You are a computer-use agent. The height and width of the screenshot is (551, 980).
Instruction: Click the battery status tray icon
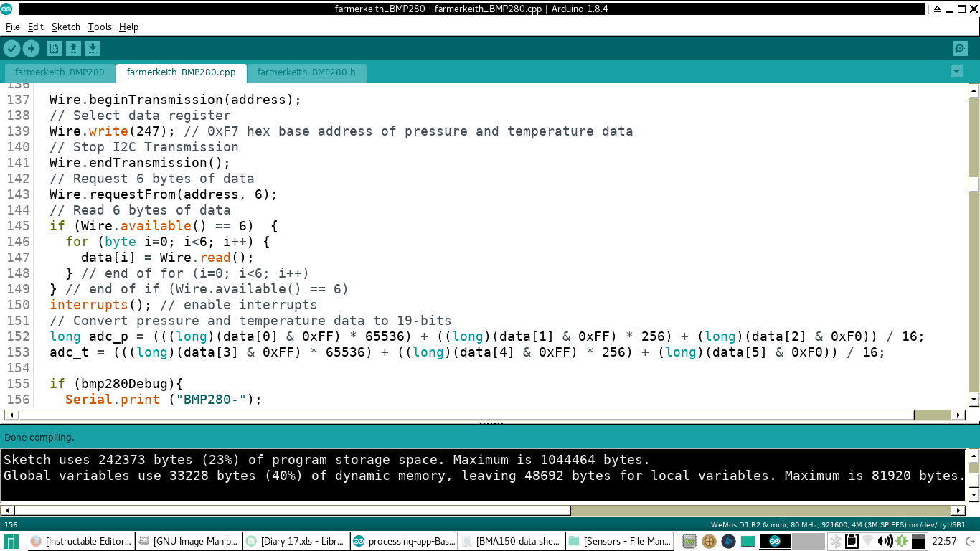(x=918, y=541)
